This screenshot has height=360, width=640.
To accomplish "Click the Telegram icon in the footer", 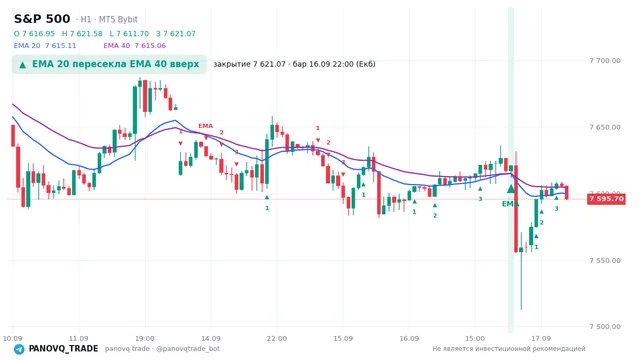I will pos(19,349).
